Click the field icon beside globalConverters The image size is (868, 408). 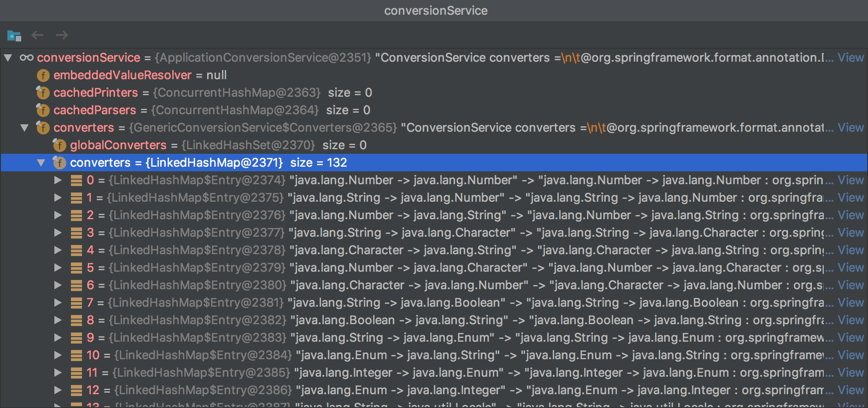(59, 146)
